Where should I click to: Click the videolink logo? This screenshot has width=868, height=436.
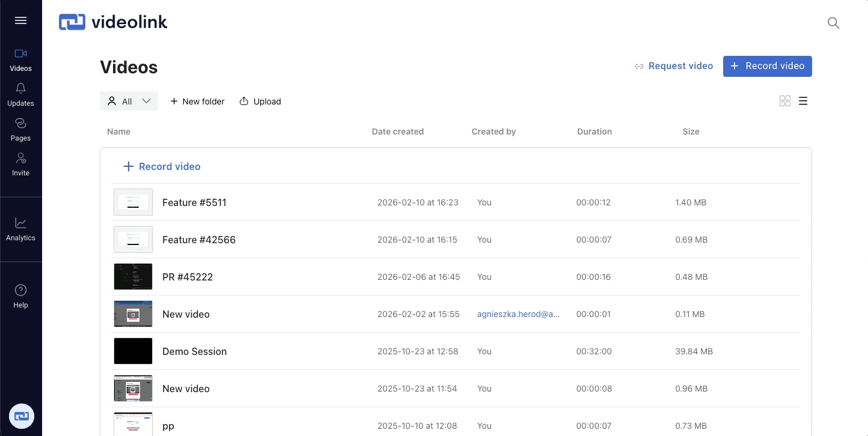click(x=113, y=22)
